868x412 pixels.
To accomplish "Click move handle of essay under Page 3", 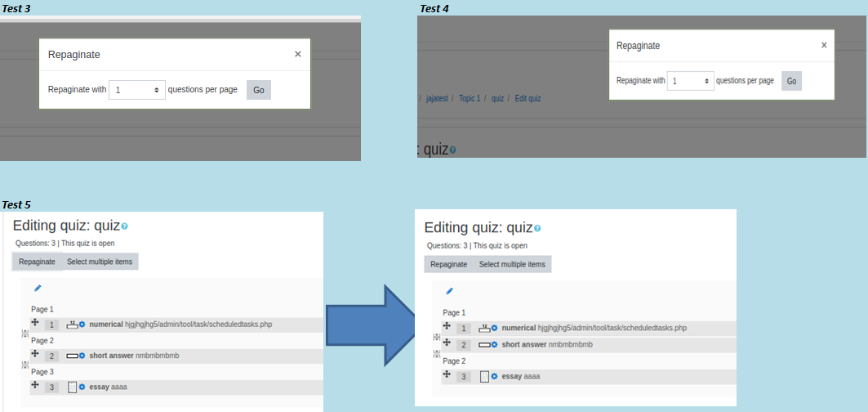I will (35, 385).
